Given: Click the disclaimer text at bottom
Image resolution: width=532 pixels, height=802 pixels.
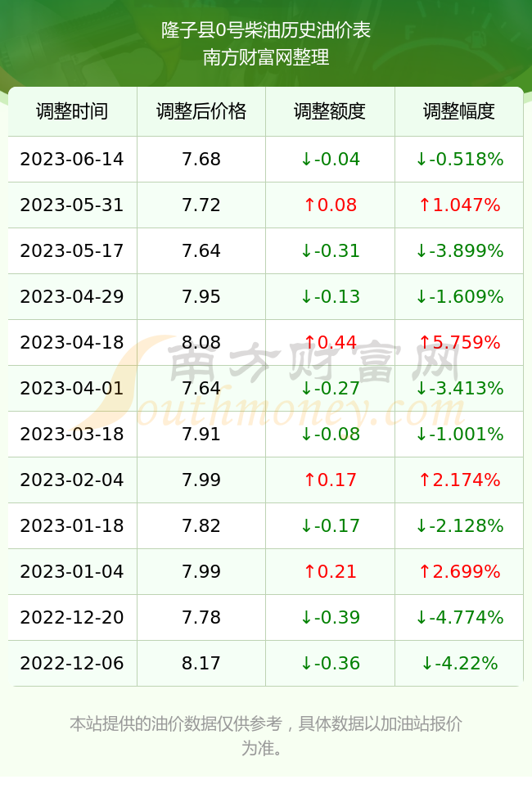Looking at the screenshot, I should click(265, 736).
